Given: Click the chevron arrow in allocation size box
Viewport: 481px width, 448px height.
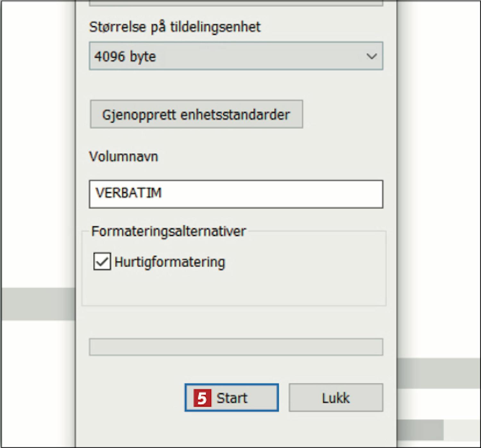Looking at the screenshot, I should (371, 56).
